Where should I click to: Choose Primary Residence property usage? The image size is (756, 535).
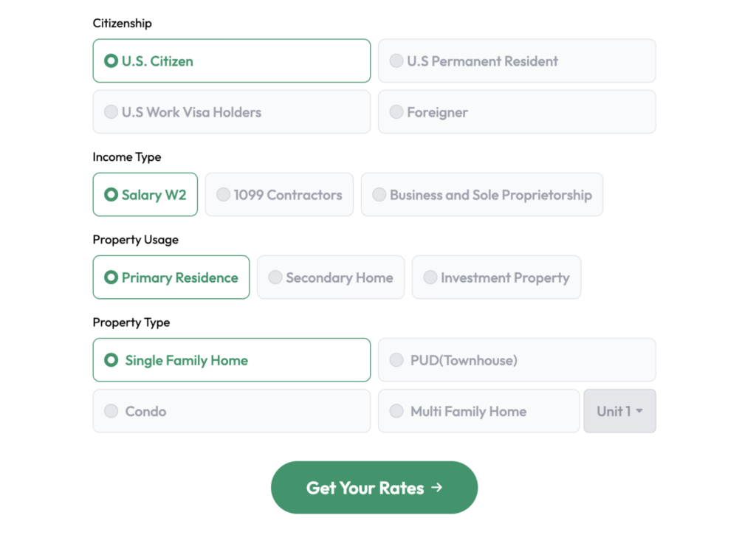click(x=171, y=277)
